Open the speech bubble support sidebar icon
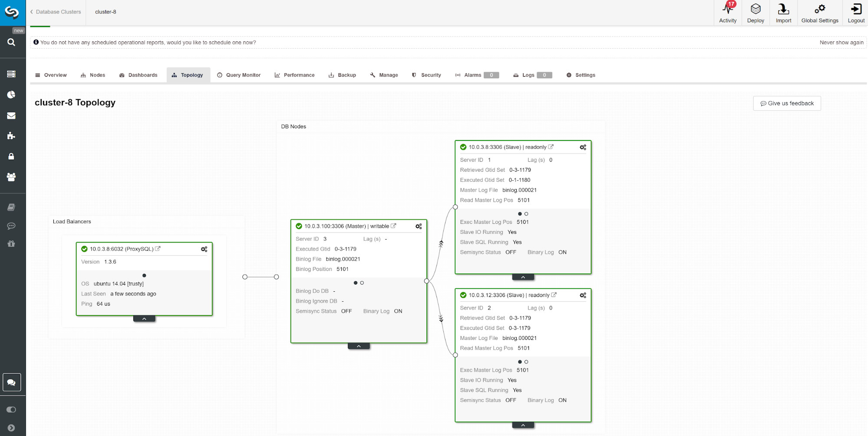 11,226
